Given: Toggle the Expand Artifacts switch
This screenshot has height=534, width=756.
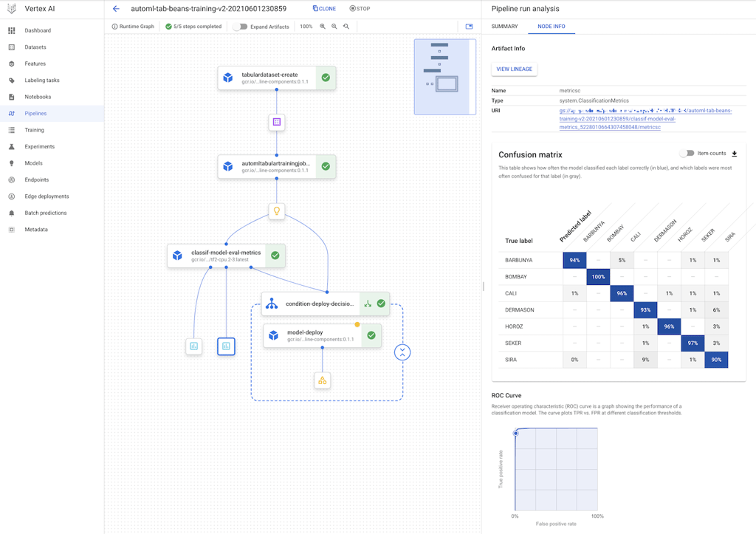Looking at the screenshot, I should [x=240, y=27].
